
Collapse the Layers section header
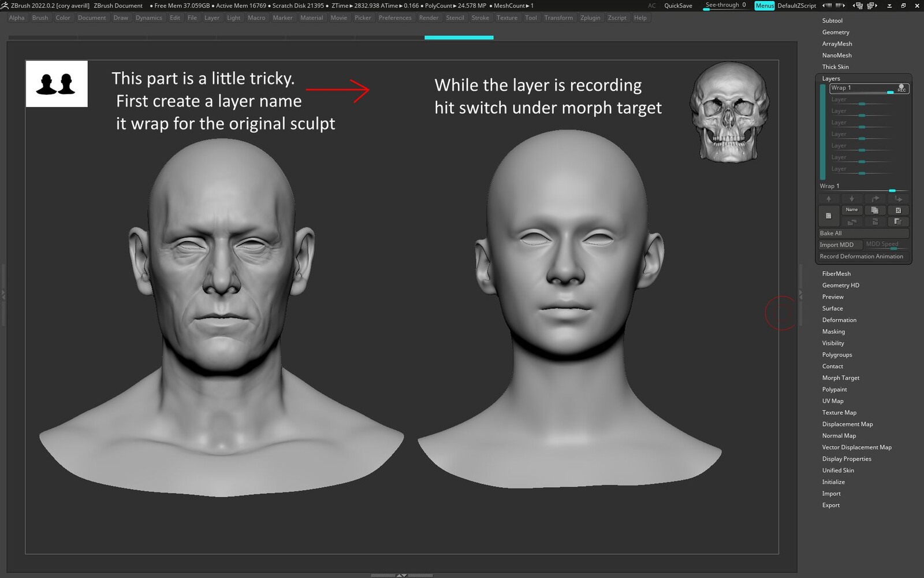831,78
